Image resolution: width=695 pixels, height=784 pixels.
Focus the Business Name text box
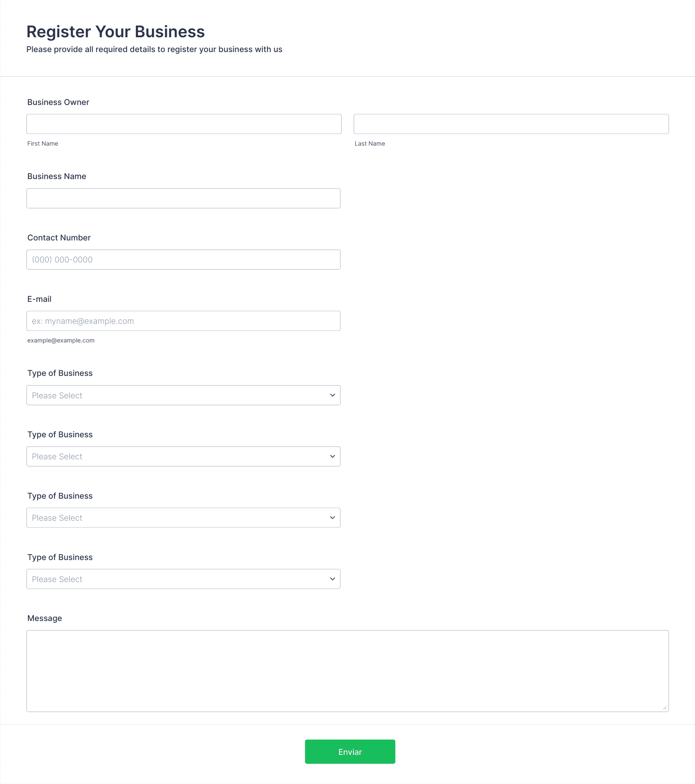tap(183, 198)
